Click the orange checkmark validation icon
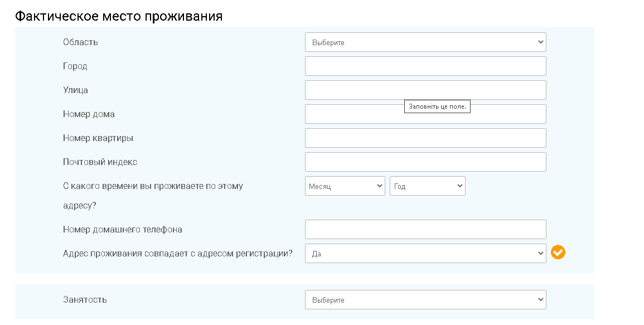 (558, 253)
